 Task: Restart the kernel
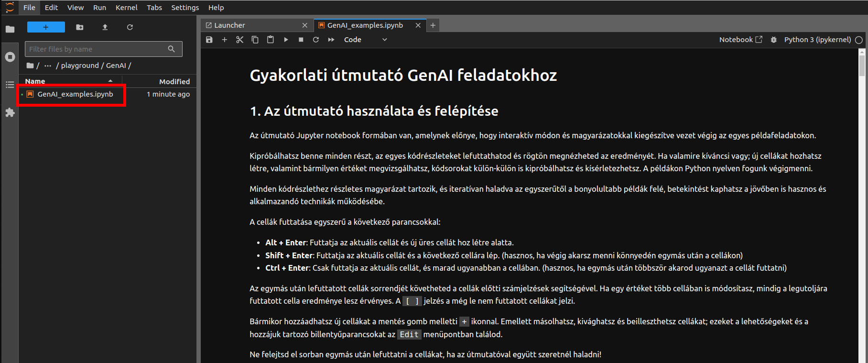316,40
